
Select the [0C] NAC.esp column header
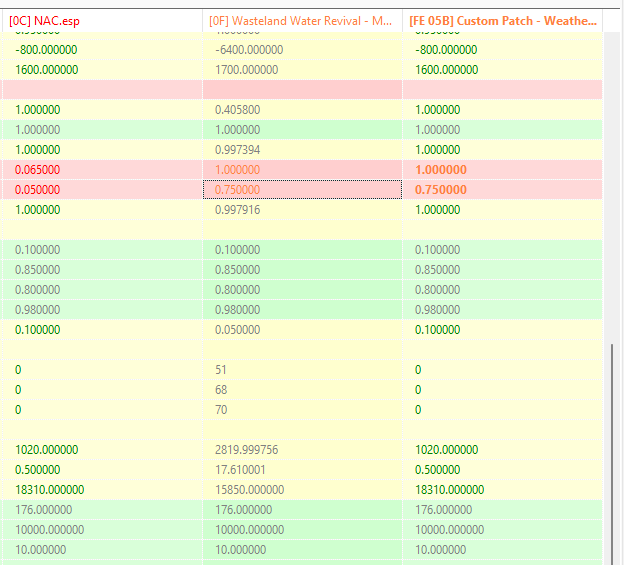(102, 21)
